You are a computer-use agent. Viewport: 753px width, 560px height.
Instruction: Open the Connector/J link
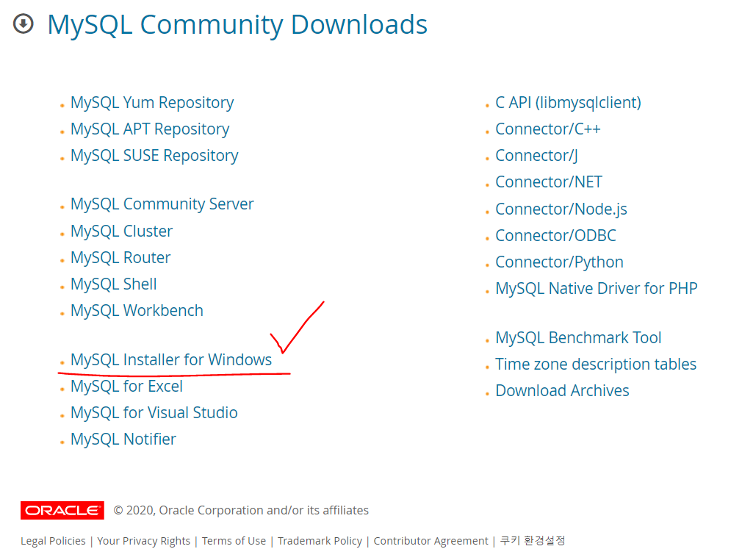point(536,156)
